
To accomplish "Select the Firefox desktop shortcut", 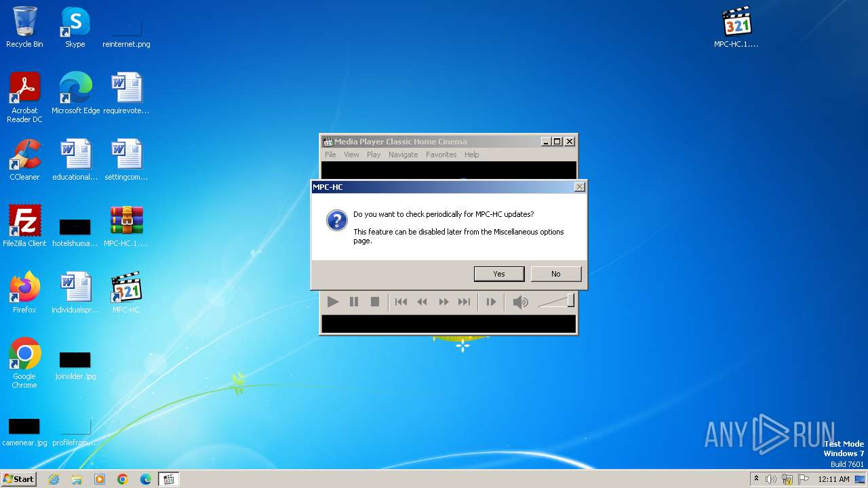I will pos(24,293).
